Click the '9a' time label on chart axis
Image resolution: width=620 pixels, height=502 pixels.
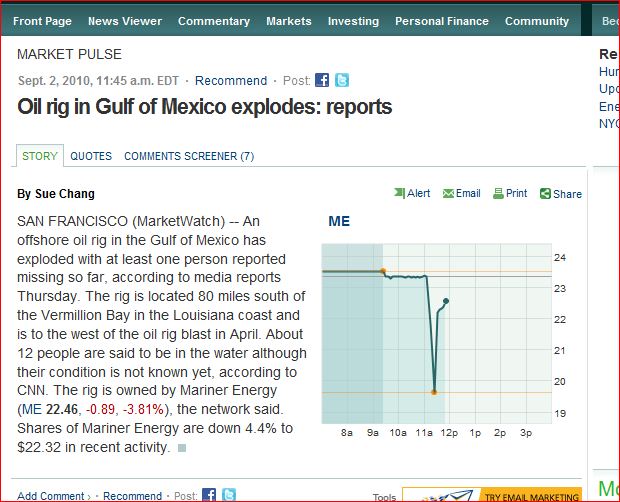[x=372, y=433]
